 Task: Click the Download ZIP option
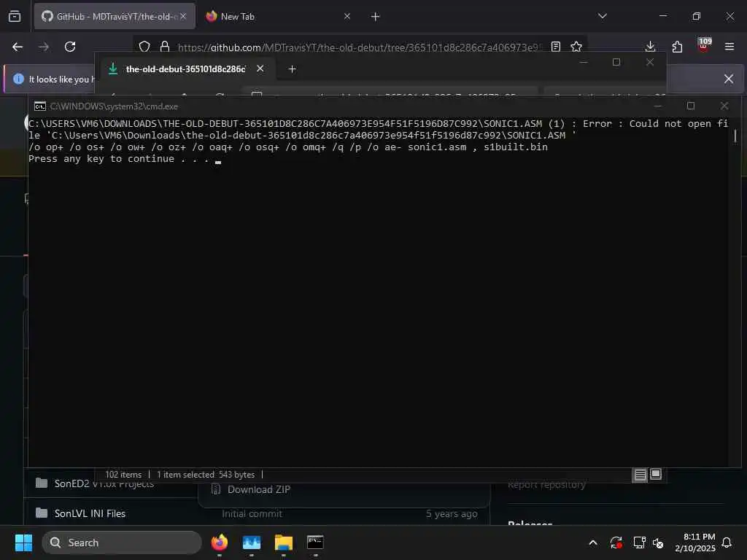pos(259,489)
